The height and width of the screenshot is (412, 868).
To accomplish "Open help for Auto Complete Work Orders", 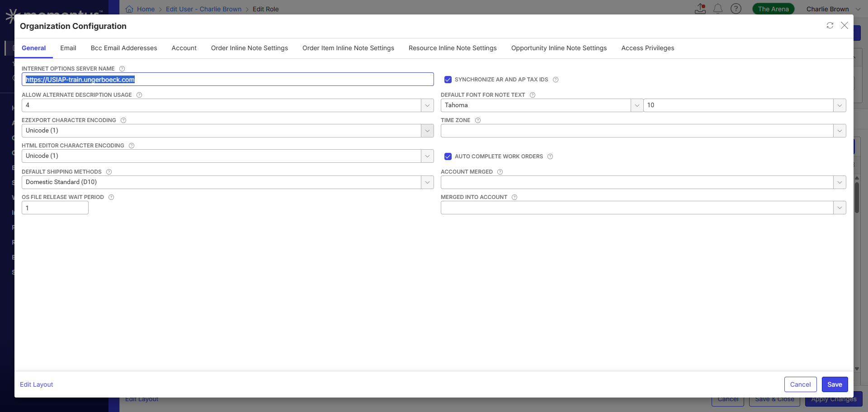I will click(x=550, y=156).
